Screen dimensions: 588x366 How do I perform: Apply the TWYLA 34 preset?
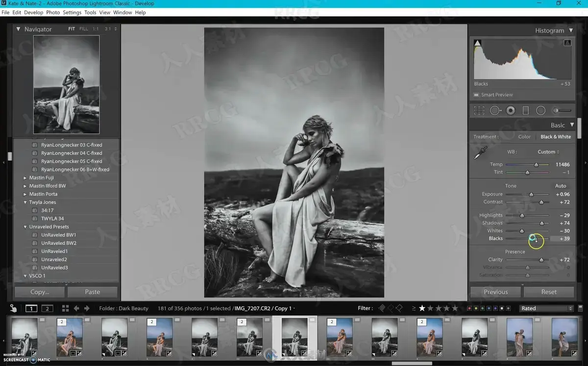click(52, 219)
